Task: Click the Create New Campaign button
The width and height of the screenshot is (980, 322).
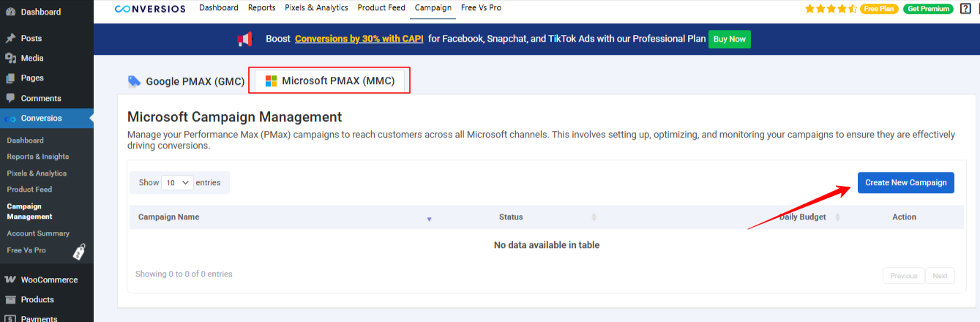Action: coord(906,183)
